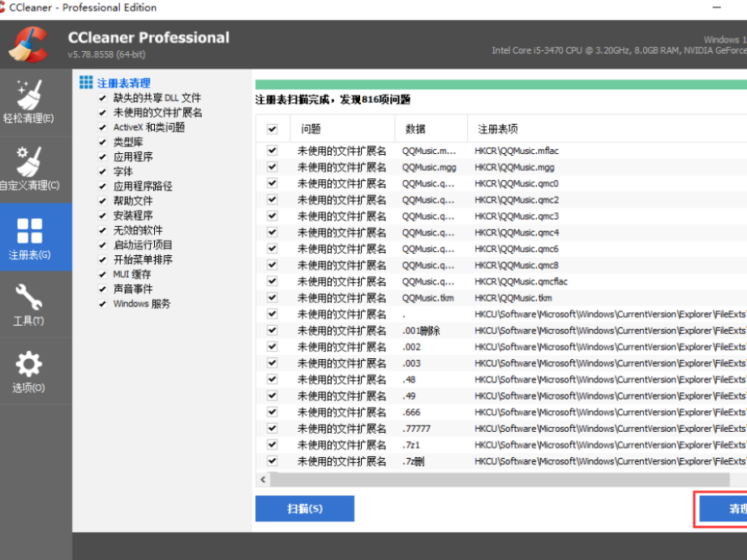
Task: Open the Easy Clean (轻松清理) section
Action: (x=28, y=102)
